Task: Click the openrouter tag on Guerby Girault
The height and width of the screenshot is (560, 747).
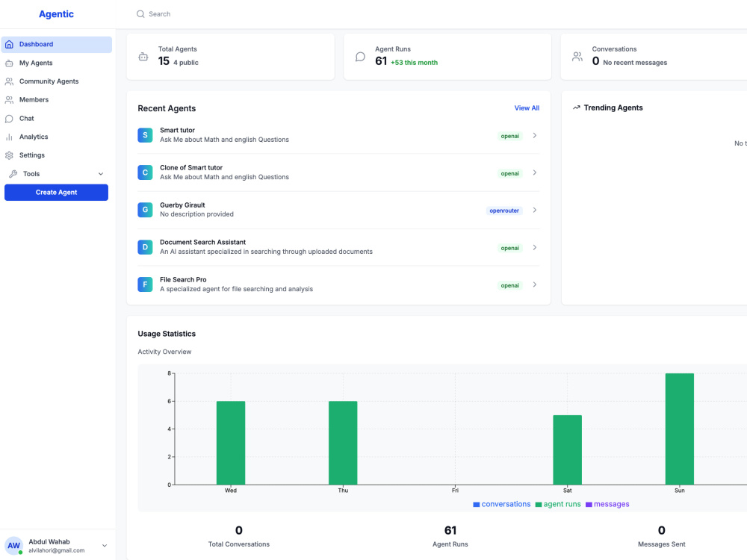Action: pos(504,211)
